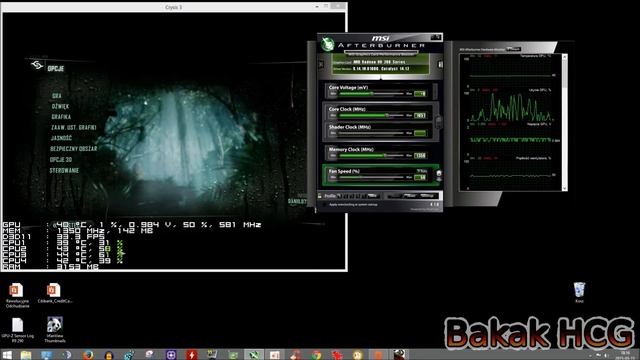Toggle Apply overclocking at system startup
640x360 pixels.
point(324,204)
